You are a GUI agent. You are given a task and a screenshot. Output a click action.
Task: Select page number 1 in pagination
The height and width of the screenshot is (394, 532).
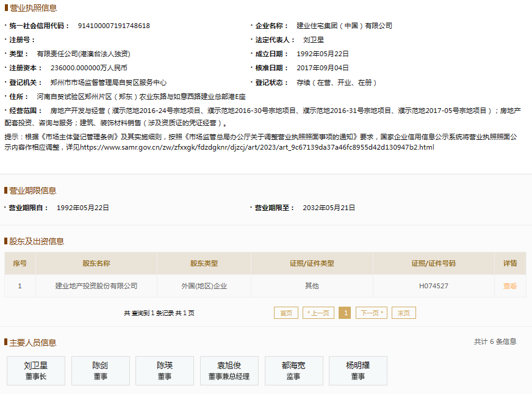(344, 312)
